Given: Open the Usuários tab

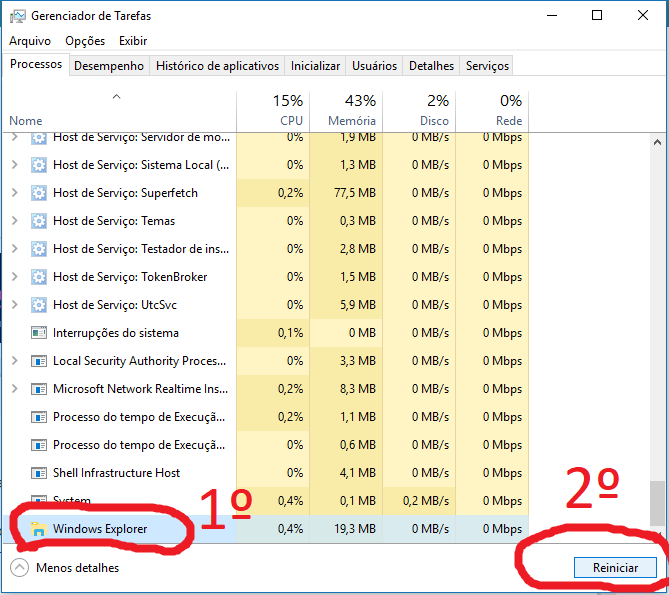Looking at the screenshot, I should (x=374, y=66).
